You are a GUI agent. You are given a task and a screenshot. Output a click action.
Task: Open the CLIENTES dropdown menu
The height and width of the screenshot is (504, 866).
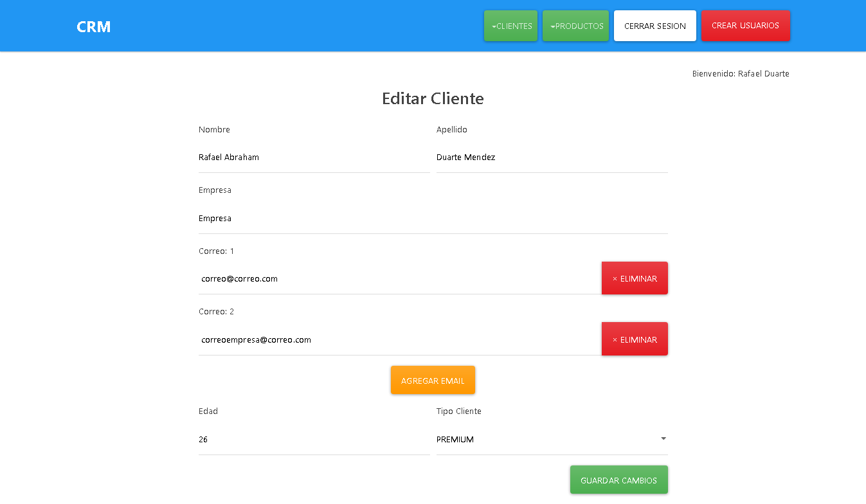pyautogui.click(x=510, y=26)
